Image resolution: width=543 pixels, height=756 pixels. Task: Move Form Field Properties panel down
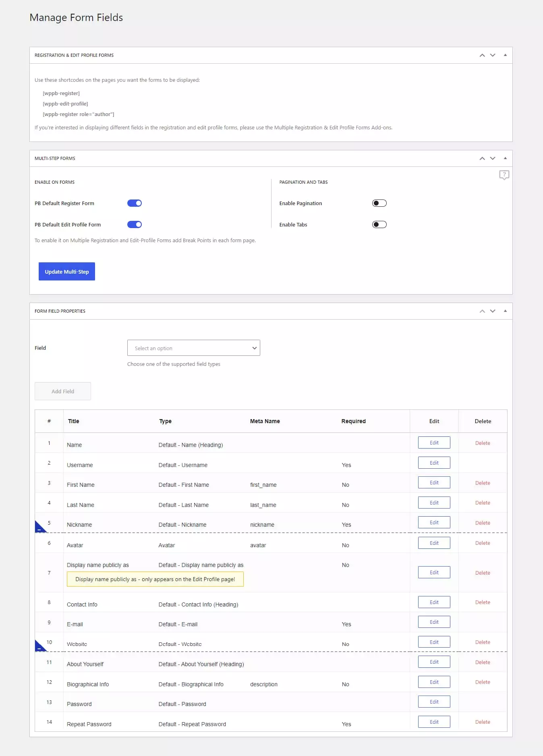[493, 311]
